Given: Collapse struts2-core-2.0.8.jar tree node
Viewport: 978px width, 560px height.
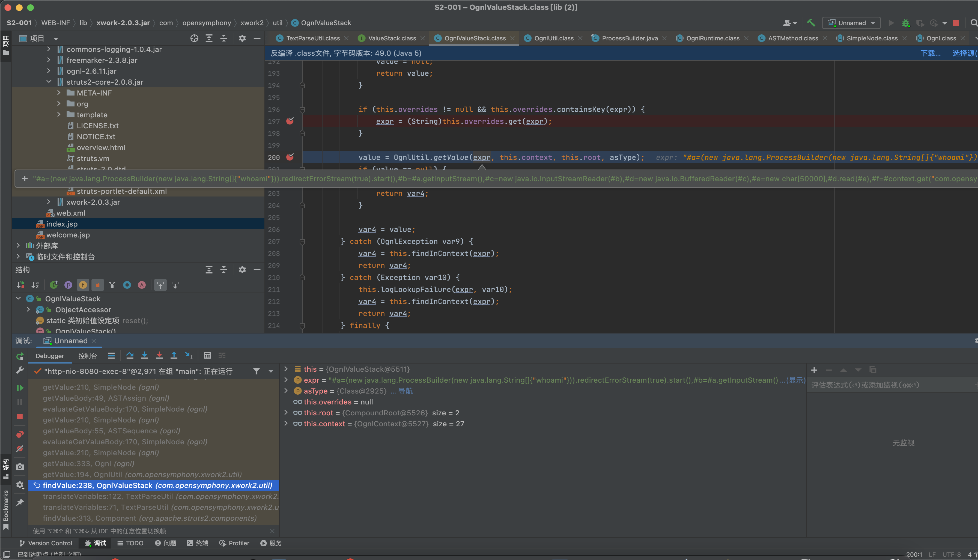Looking at the screenshot, I should point(49,82).
